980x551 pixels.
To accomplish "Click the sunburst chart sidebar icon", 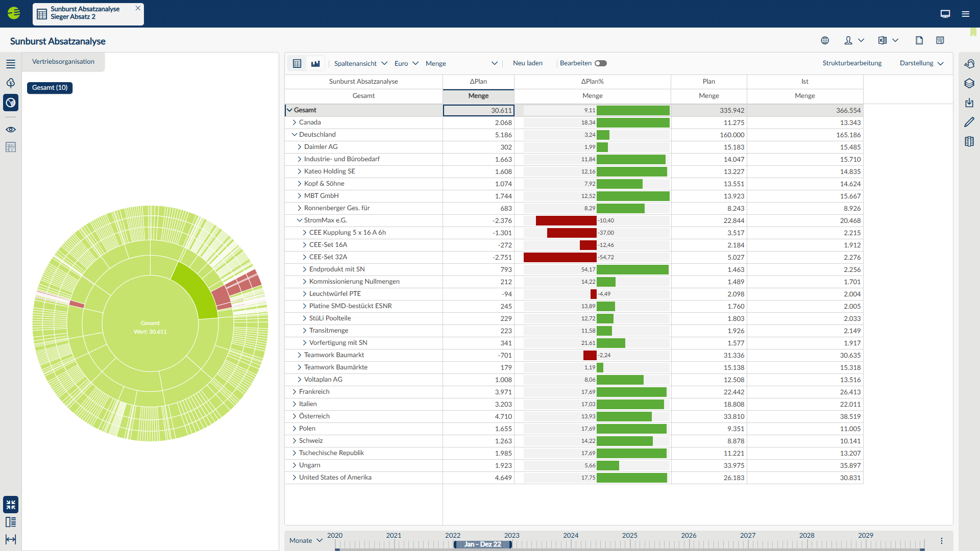I will [x=11, y=103].
